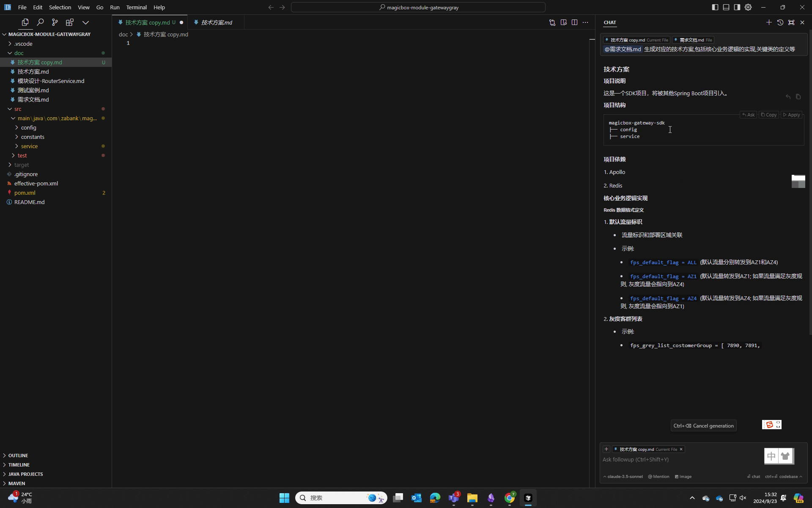Expand the JAVA PROJECTS section
This screenshot has height=508, width=812.
coord(56,474)
